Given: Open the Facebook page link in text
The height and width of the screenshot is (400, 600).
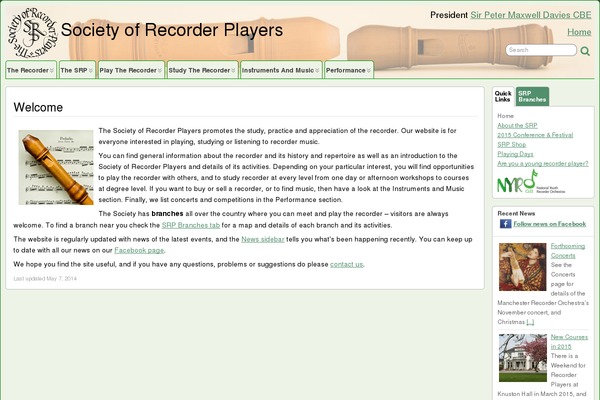Looking at the screenshot, I should pos(139,250).
